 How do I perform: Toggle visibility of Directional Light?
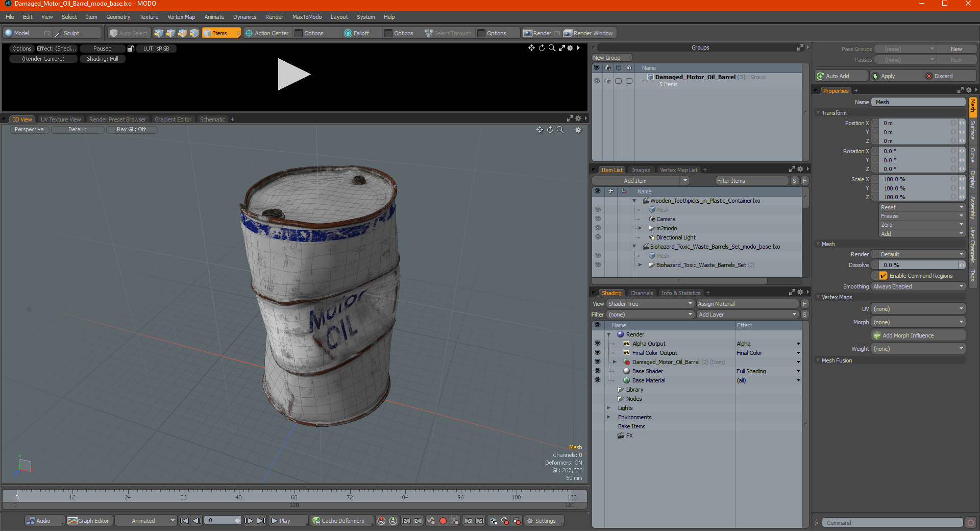598,237
